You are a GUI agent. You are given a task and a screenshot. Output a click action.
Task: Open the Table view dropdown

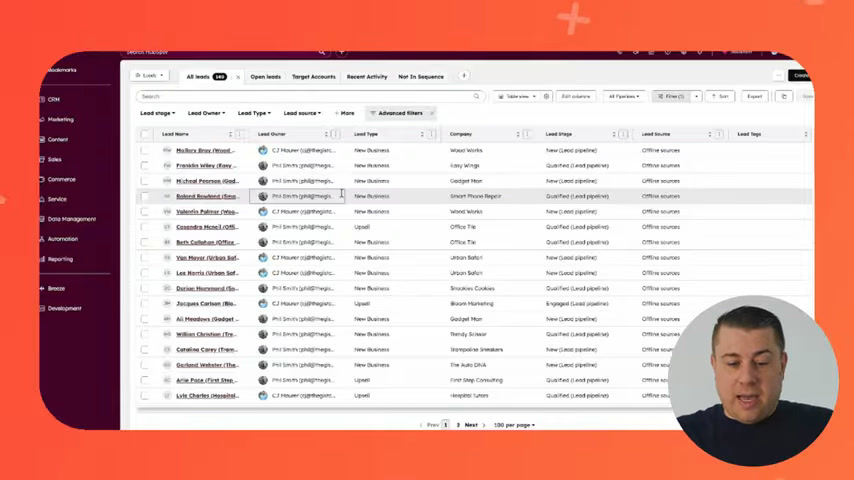coord(517,96)
